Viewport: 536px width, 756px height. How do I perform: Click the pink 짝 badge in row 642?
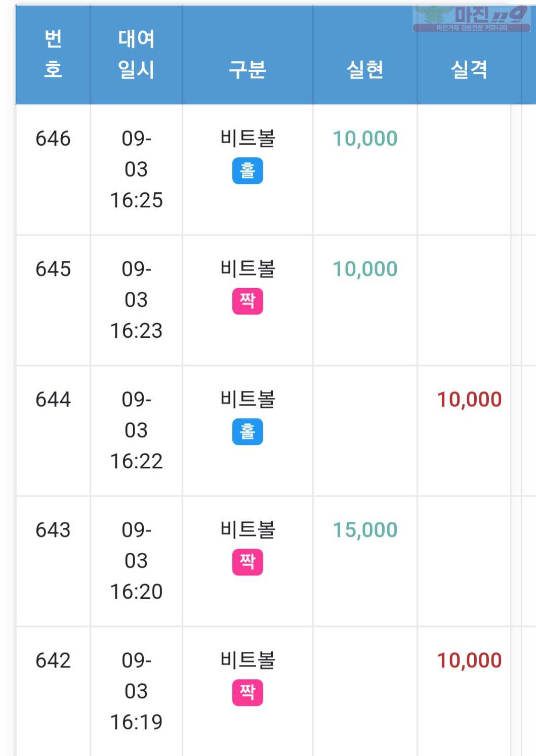pyautogui.click(x=248, y=692)
